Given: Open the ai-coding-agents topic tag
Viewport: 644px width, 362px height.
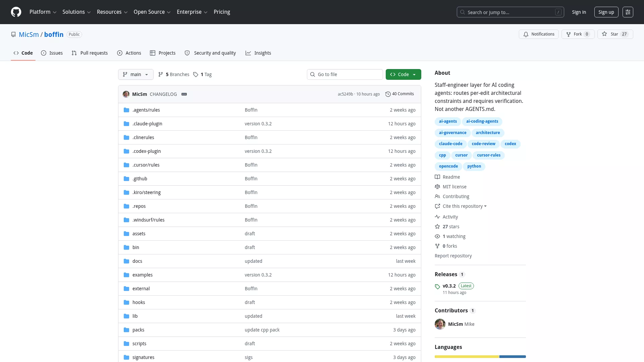Looking at the screenshot, I should [482, 121].
